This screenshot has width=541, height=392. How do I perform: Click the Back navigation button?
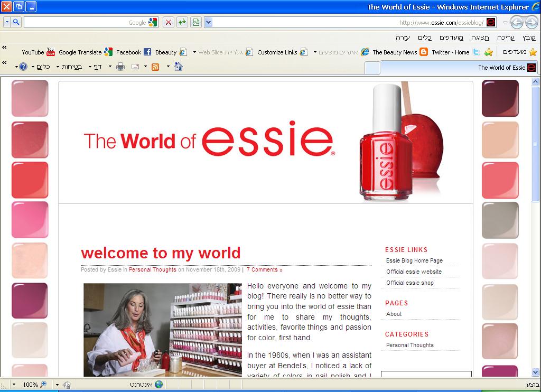pos(531,23)
